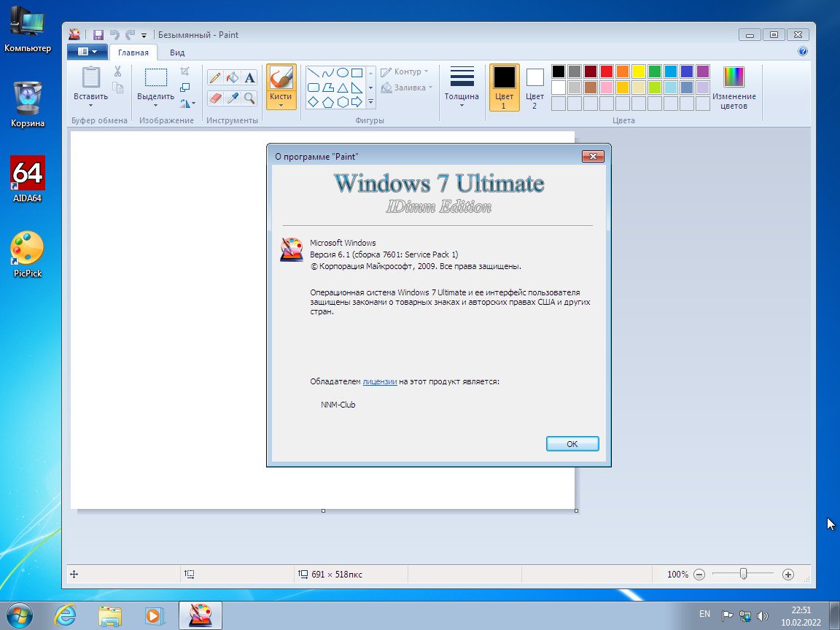
Task: Switch to the Главная ribbon tab
Action: point(133,52)
